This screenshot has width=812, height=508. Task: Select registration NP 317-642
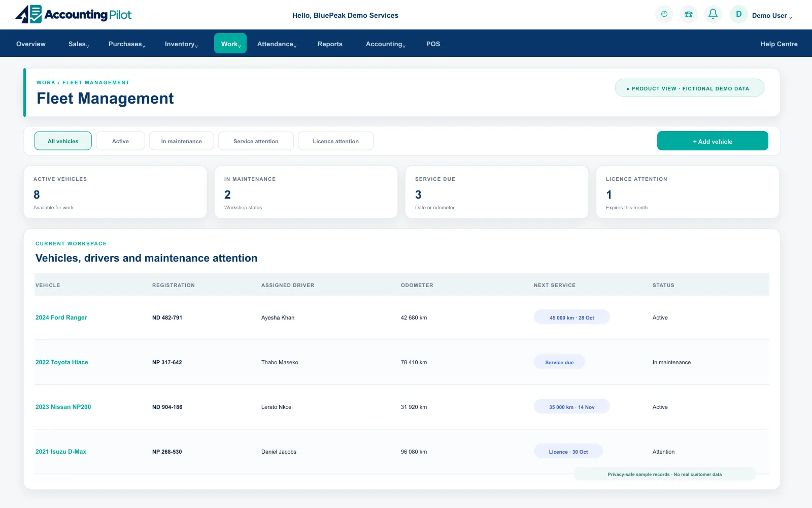click(x=167, y=362)
